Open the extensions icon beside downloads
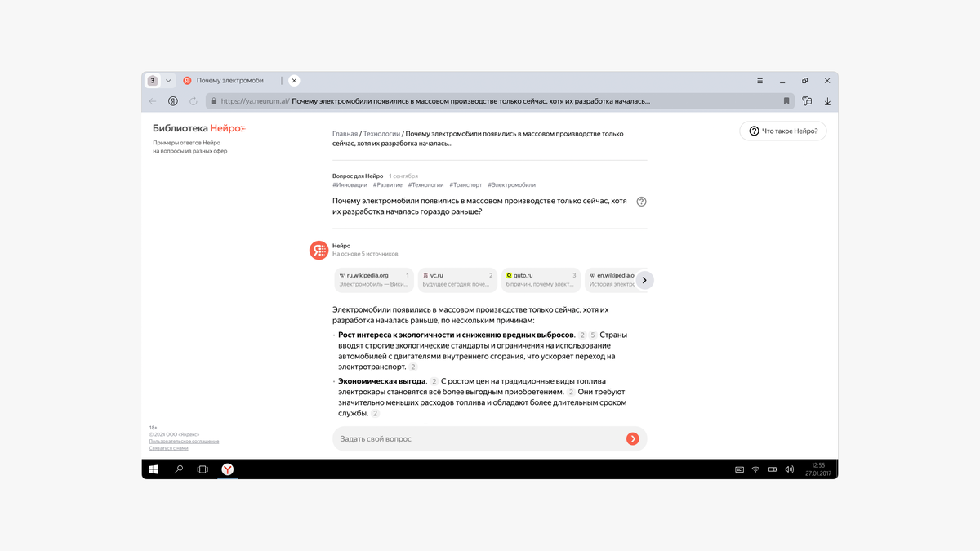 point(807,101)
